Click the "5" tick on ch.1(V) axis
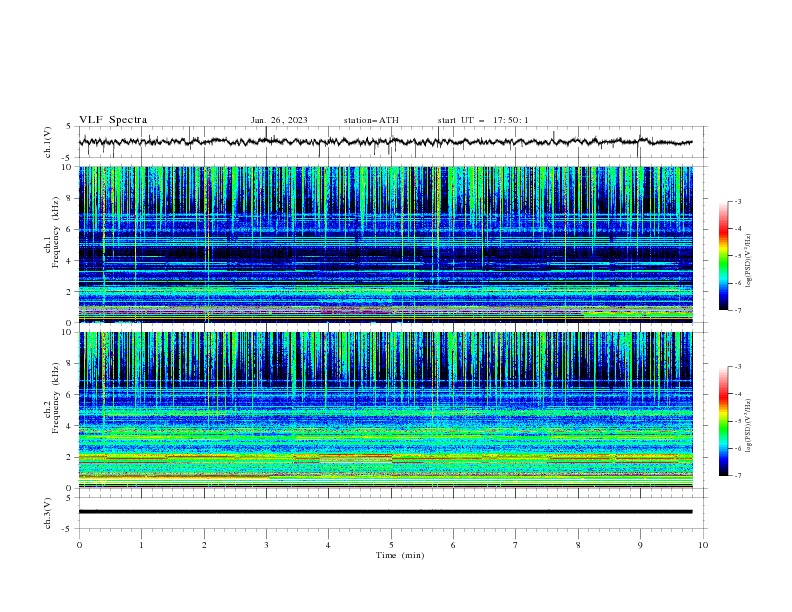 pyautogui.click(x=69, y=127)
